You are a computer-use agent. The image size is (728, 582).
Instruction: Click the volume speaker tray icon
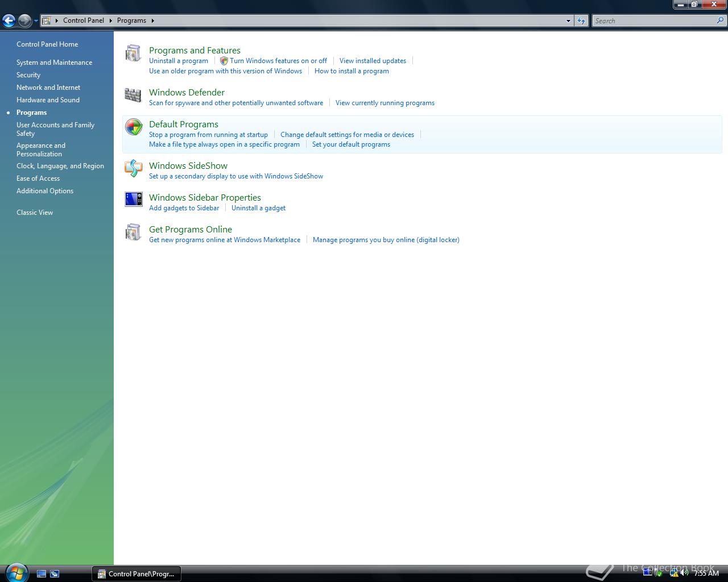point(684,573)
